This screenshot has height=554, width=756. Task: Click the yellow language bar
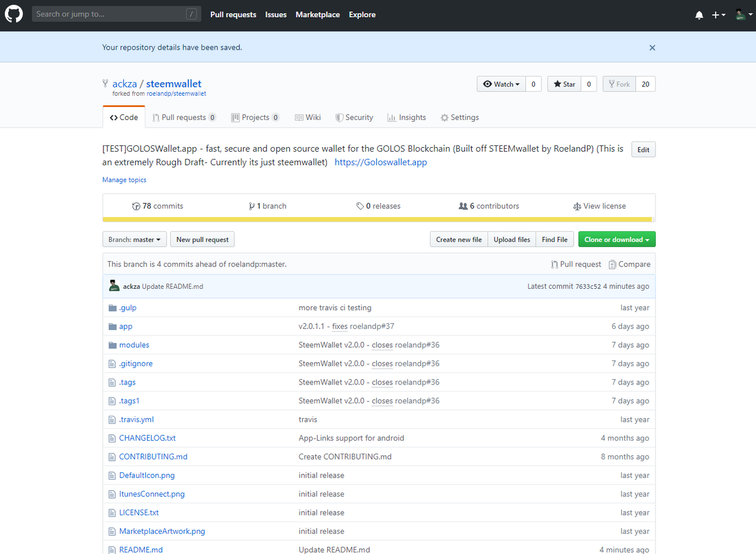(x=379, y=219)
